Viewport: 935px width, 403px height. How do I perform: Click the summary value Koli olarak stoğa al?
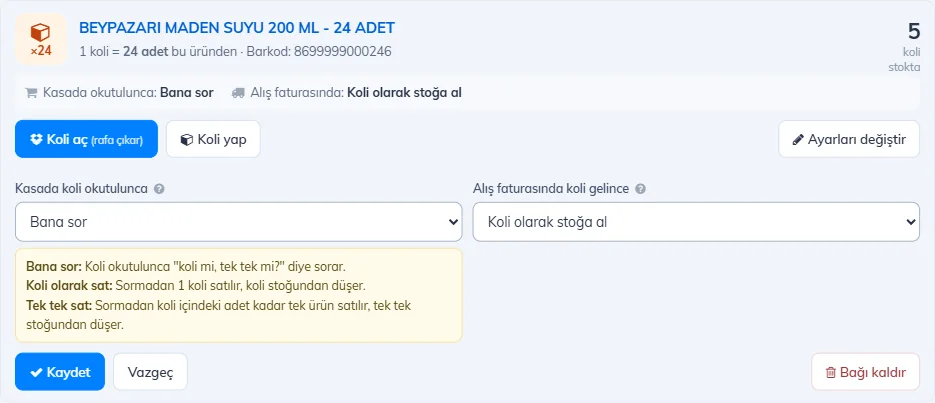[404, 93]
